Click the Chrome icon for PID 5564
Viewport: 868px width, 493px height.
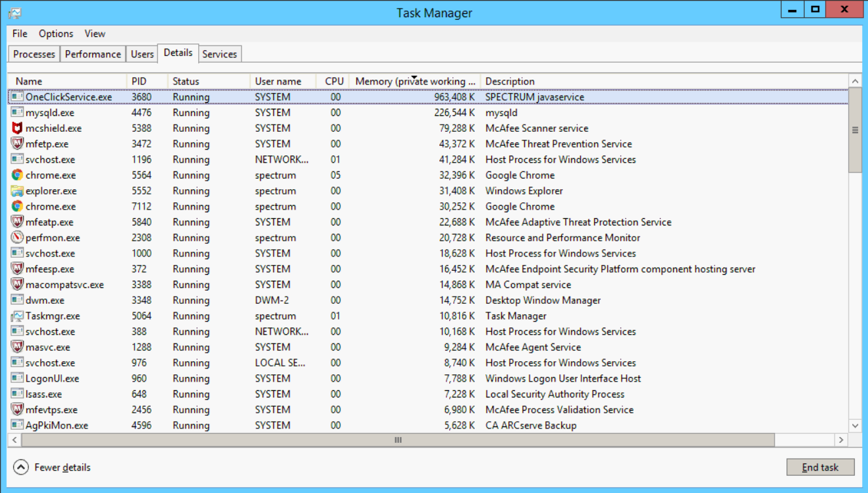(x=17, y=175)
